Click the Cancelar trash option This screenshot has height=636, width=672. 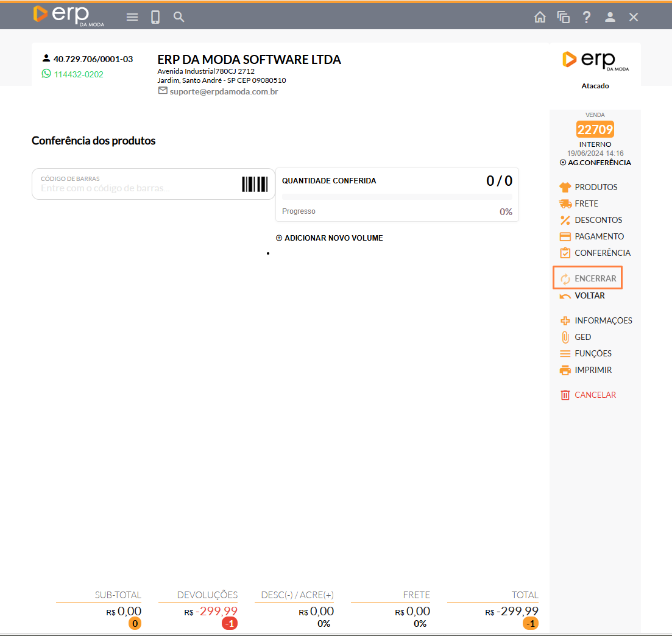click(595, 395)
